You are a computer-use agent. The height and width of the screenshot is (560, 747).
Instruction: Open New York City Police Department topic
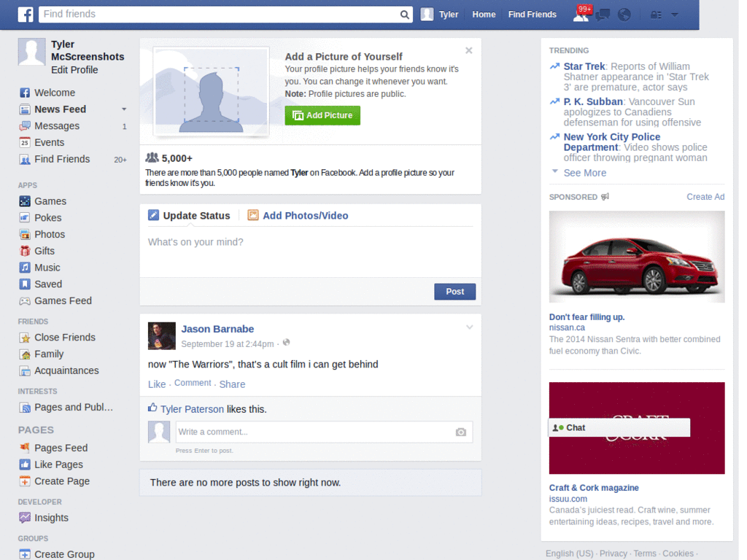[612, 142]
